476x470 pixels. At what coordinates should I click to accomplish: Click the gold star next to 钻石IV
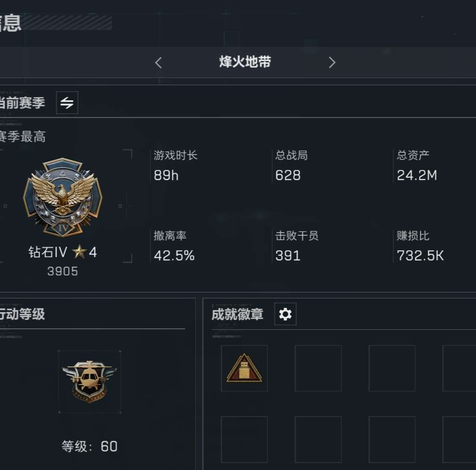click(x=79, y=252)
